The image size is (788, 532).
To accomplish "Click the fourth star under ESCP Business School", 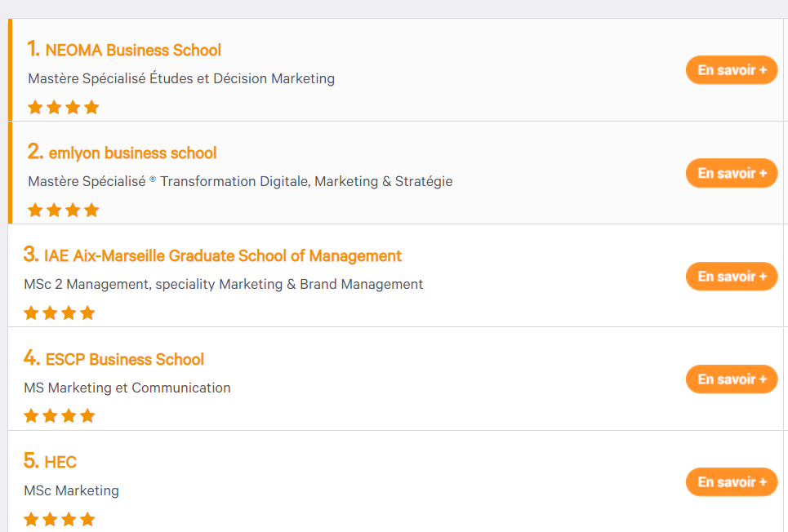I will pyautogui.click(x=87, y=415).
